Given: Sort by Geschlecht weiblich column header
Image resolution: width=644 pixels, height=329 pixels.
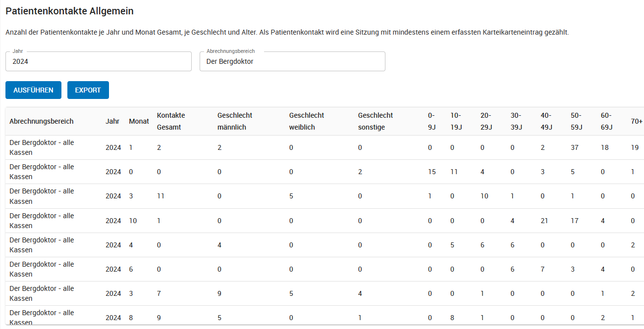Looking at the screenshot, I should pos(307,121).
